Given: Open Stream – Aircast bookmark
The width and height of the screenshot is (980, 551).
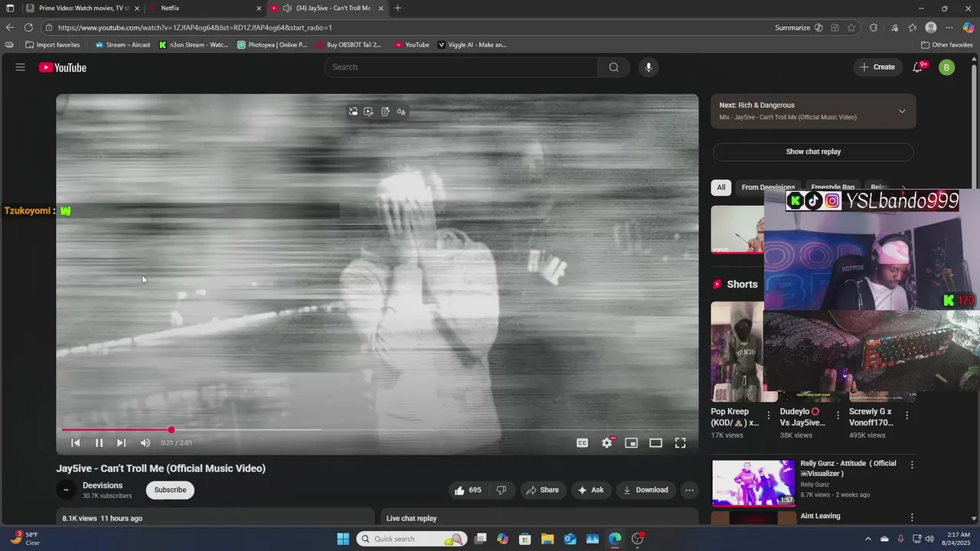Looking at the screenshot, I should click(x=122, y=45).
